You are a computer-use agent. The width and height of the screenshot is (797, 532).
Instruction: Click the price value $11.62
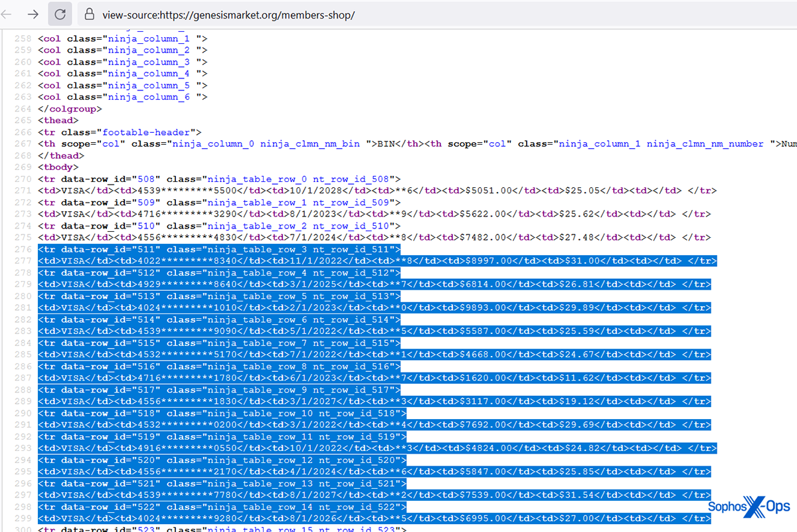point(577,378)
